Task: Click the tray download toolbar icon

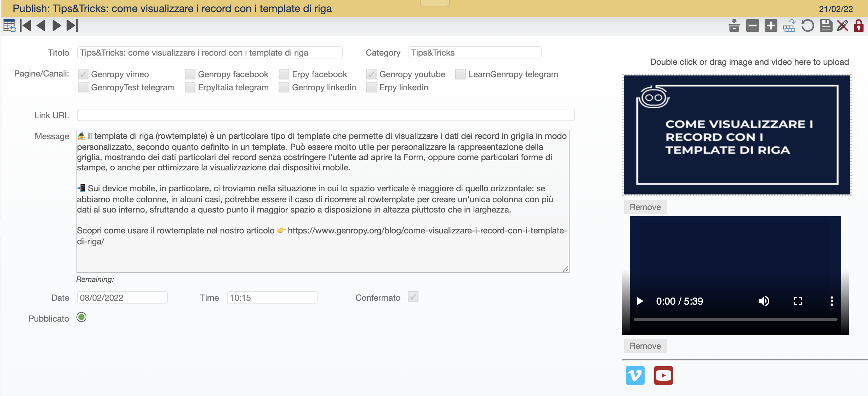Action: click(734, 26)
